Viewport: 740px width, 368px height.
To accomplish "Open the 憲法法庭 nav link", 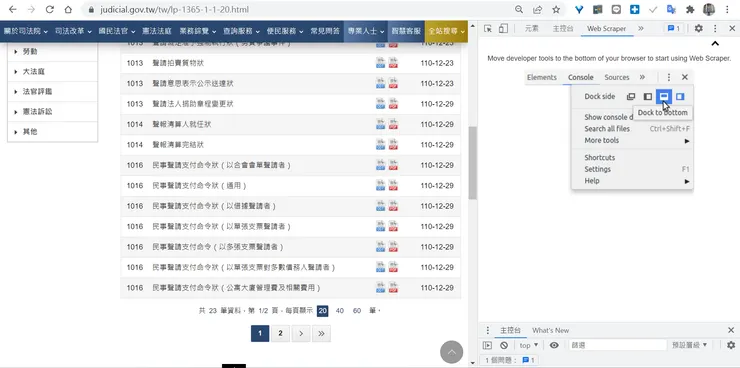I will (157, 31).
